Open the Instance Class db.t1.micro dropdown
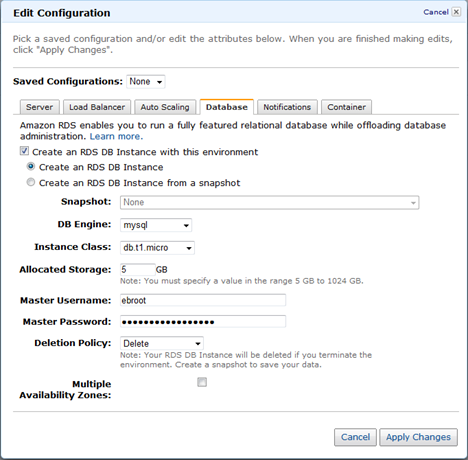 (157, 248)
